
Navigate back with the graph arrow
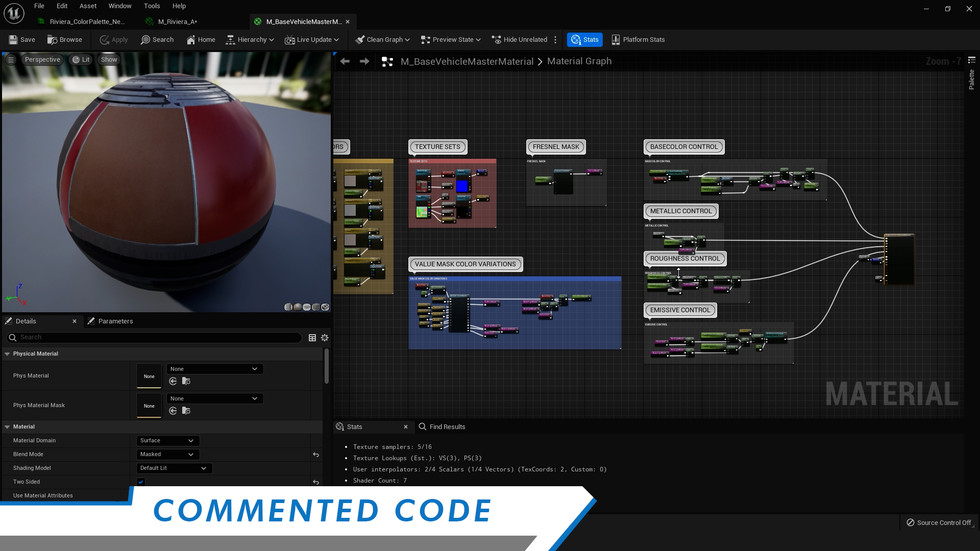coord(345,61)
